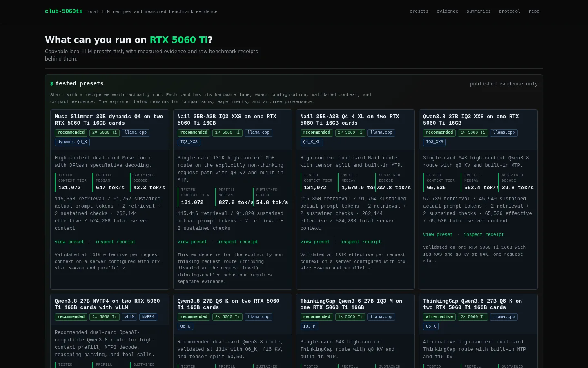This screenshot has width=588, height=368.
Task: Go to the presets nav item
Action: 419,11
